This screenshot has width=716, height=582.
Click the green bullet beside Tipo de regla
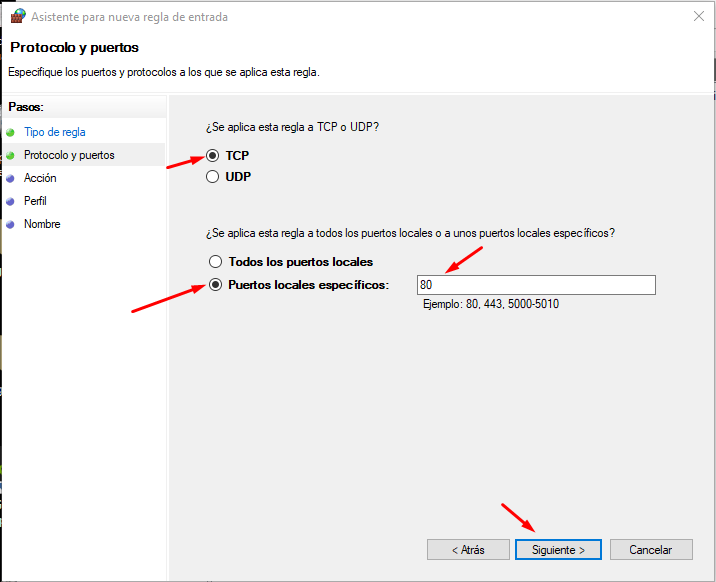point(10,132)
